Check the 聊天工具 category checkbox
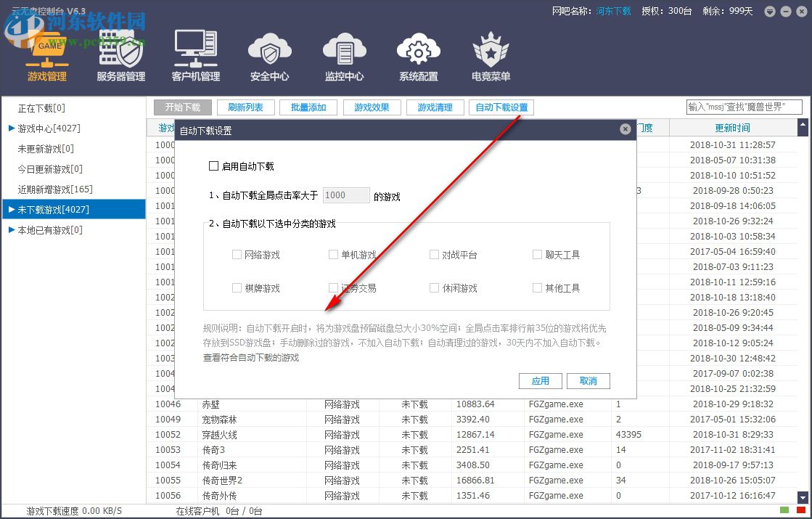 click(x=538, y=255)
